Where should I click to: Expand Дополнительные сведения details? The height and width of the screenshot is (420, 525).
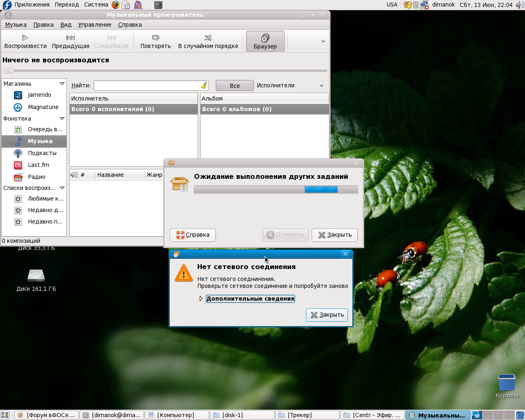pos(250,299)
